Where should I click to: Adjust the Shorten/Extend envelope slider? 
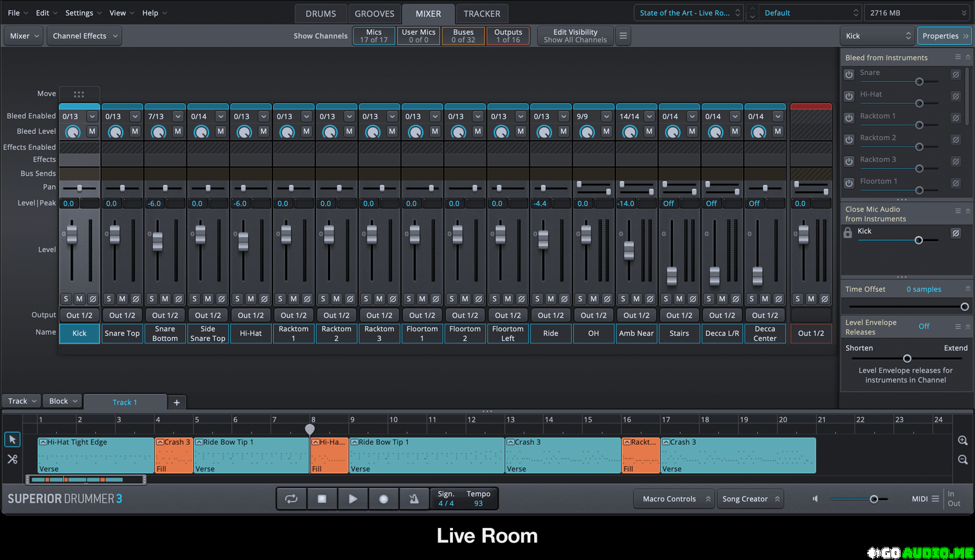[x=907, y=359]
